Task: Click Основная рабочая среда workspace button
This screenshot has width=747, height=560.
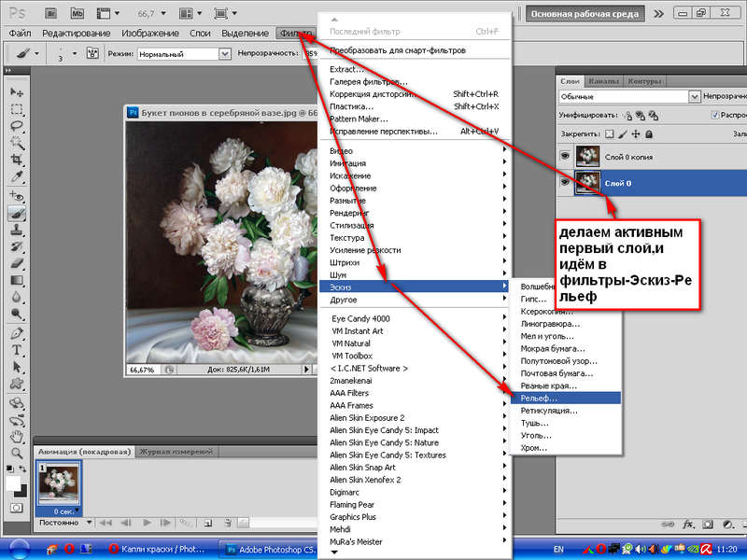Action: pyautogui.click(x=585, y=14)
